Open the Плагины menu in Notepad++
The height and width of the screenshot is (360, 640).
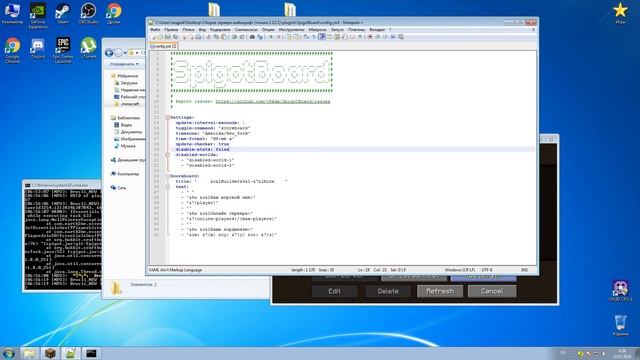[x=356, y=30]
